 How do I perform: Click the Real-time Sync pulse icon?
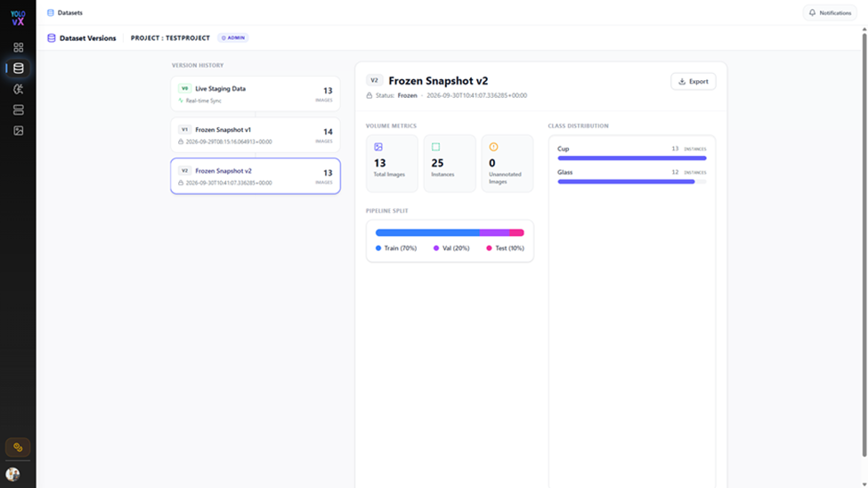pyautogui.click(x=181, y=101)
